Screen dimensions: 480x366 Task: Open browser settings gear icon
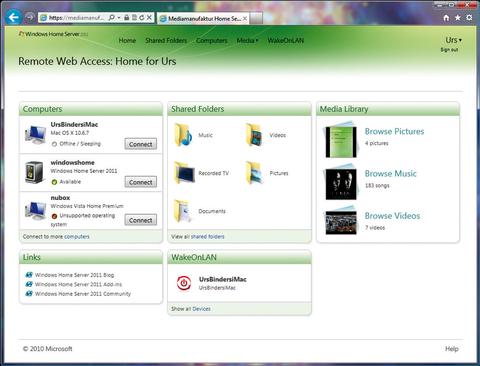point(469,18)
